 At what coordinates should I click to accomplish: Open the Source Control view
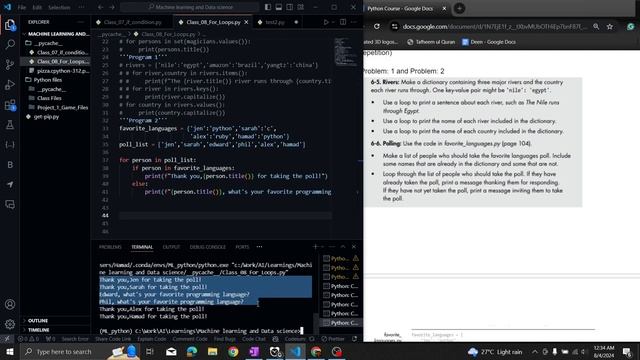coord(10,64)
